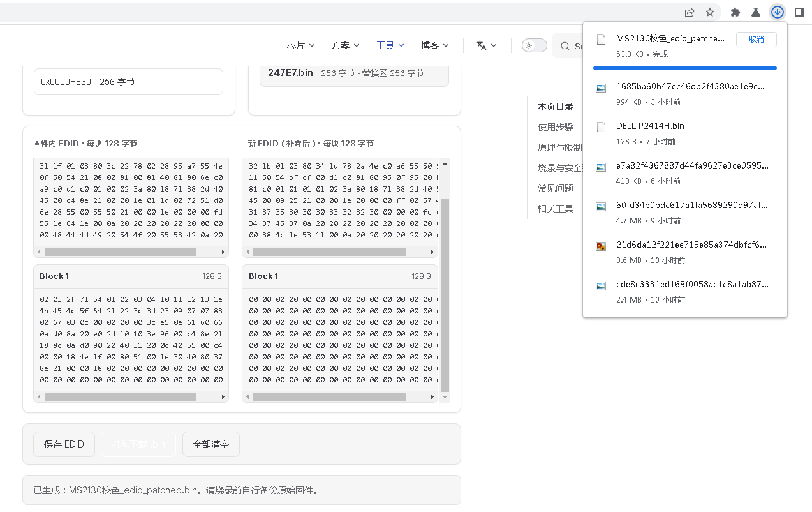Click the 全部清空 button
Image resolution: width=812 pixels, height=512 pixels.
coord(211,444)
